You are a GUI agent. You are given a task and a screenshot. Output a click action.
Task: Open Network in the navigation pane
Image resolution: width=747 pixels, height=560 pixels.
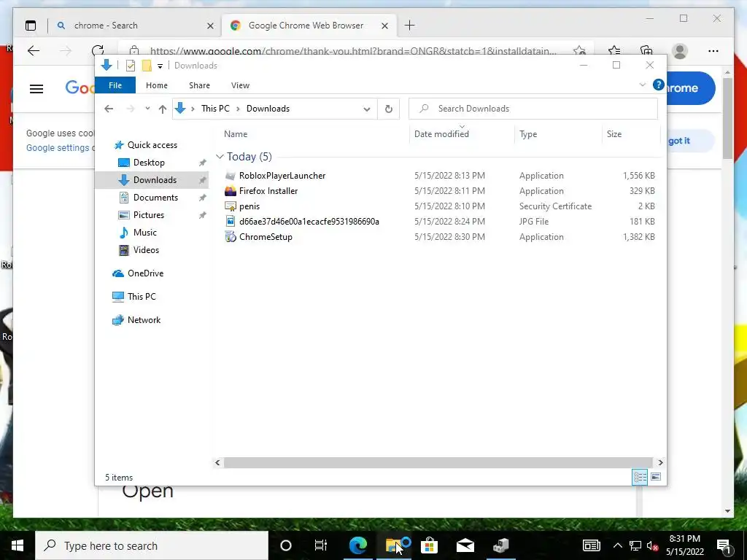[144, 320]
